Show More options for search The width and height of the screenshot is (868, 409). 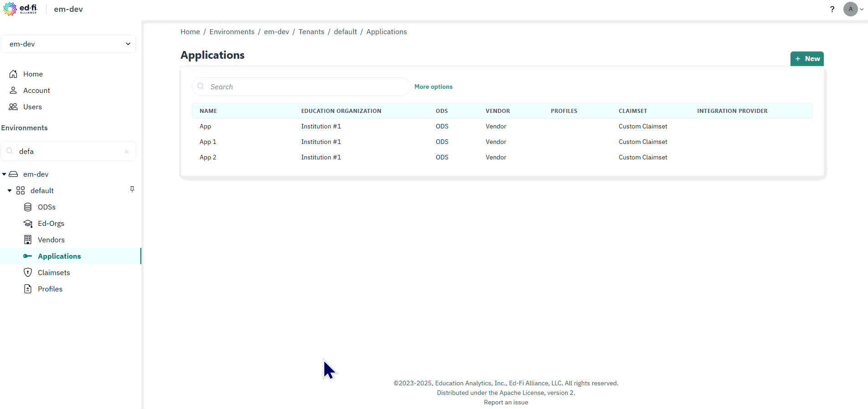[x=434, y=87]
